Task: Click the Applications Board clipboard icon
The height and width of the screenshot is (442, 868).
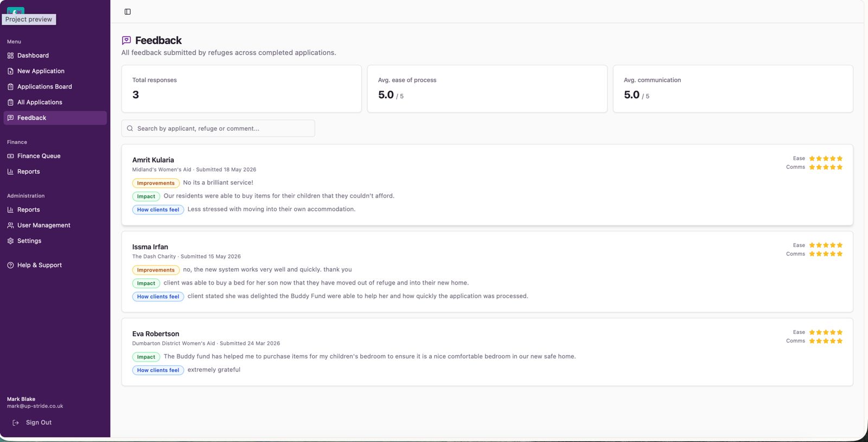Action: pos(10,87)
